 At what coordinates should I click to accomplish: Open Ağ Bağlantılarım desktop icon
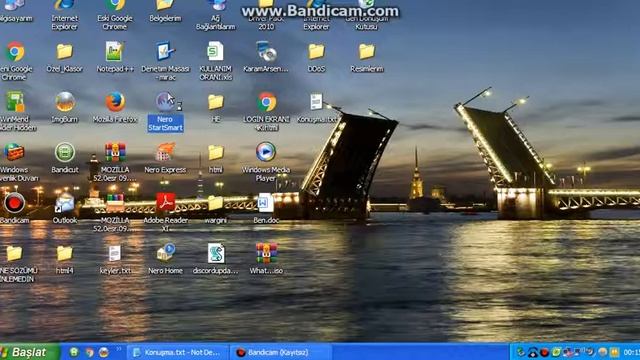[216, 14]
